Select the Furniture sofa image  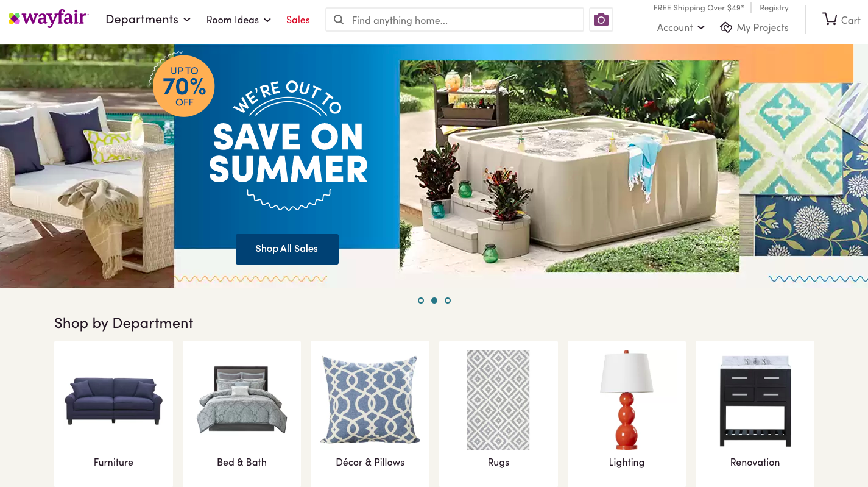click(113, 400)
